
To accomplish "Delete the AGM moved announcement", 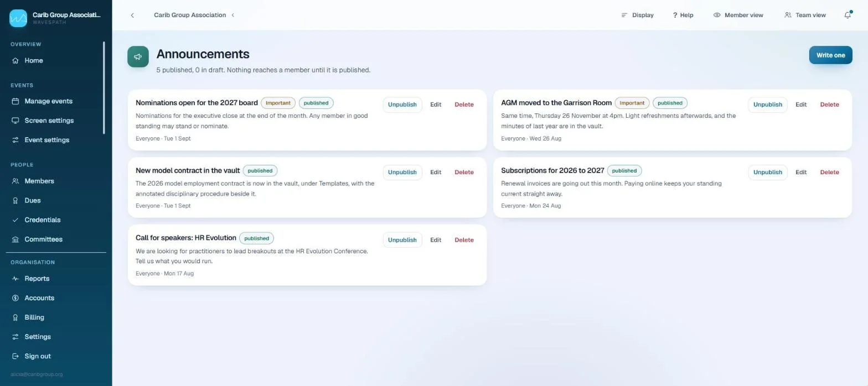I will pos(829,105).
